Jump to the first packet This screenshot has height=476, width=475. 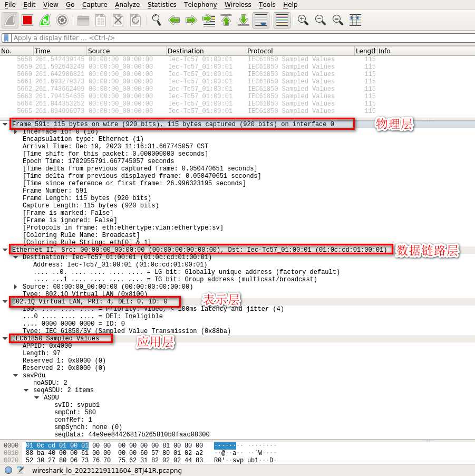226,21
